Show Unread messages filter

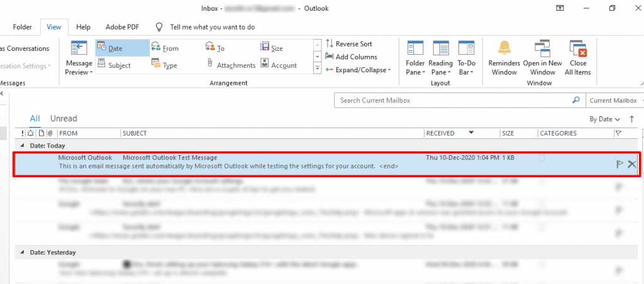tap(64, 118)
